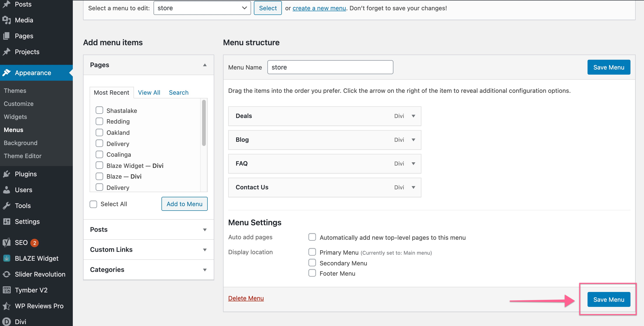Click the SEO notification badge showing 2
This screenshot has height=326, width=644.
(x=35, y=243)
